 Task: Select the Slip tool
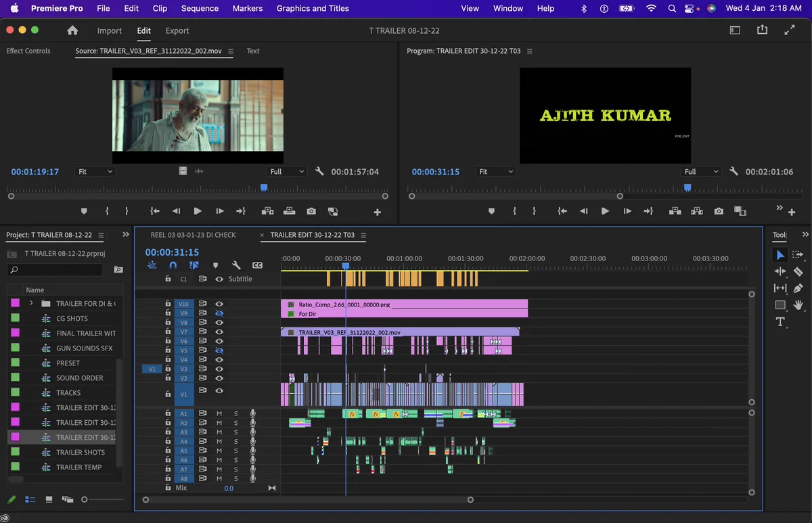point(780,288)
